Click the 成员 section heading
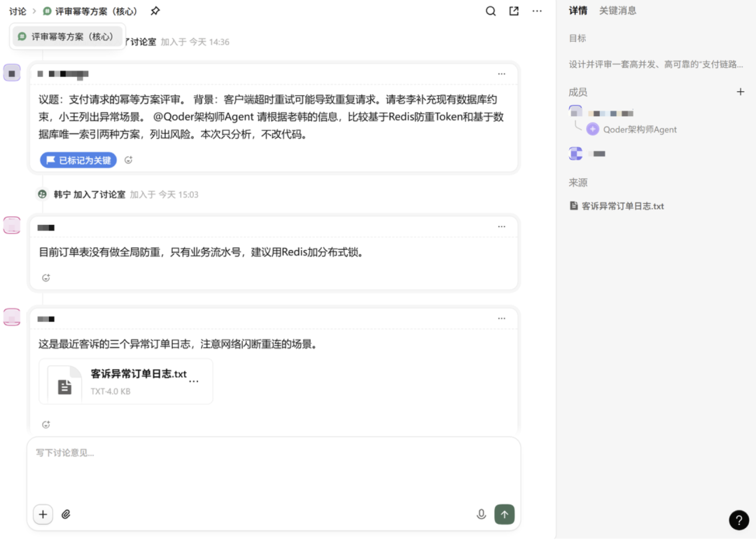 tap(577, 92)
